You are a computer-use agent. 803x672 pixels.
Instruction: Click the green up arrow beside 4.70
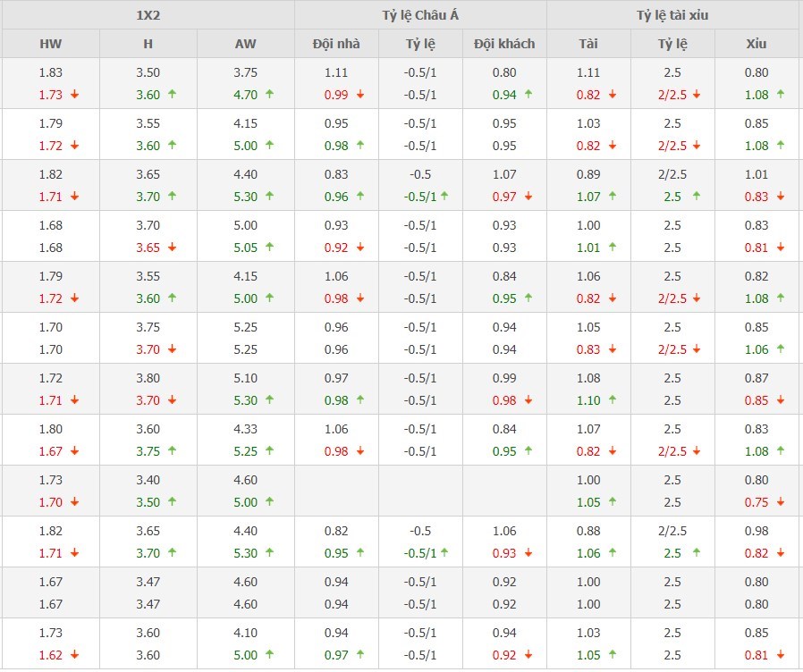269,94
